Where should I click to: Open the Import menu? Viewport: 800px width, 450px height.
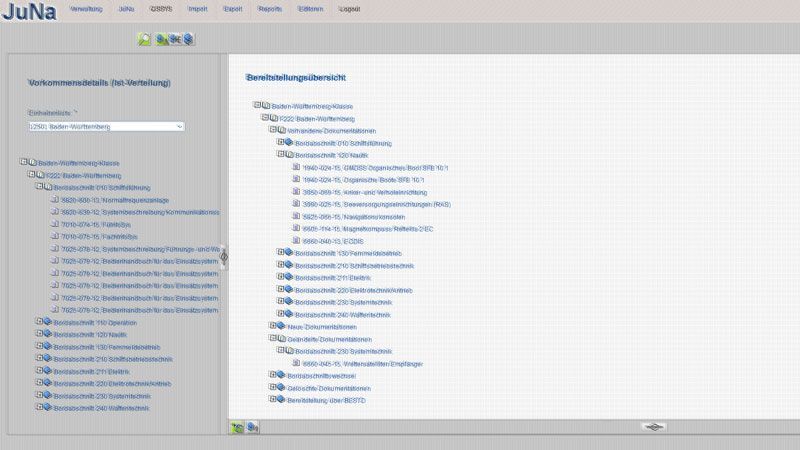click(x=197, y=9)
